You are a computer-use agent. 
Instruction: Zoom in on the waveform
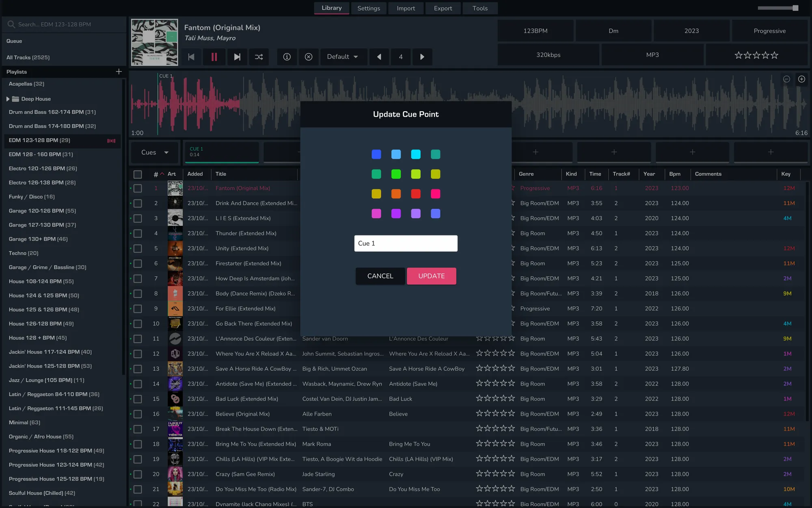pos(801,79)
